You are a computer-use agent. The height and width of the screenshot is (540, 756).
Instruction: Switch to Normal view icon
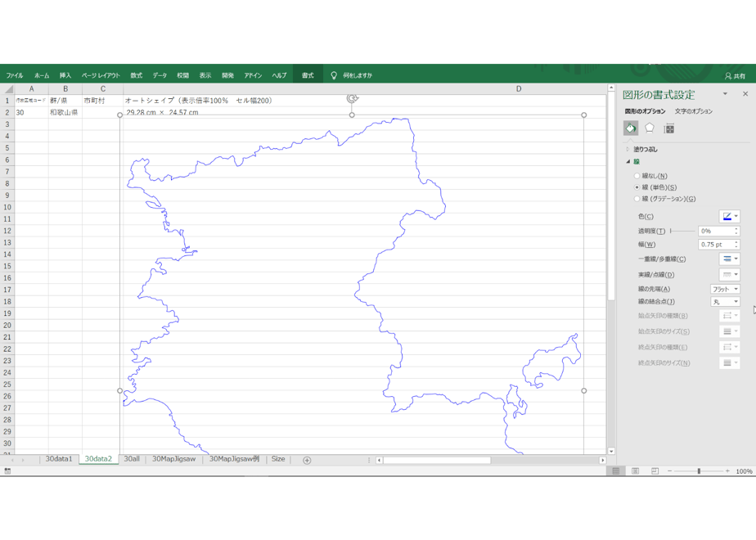[616, 471]
